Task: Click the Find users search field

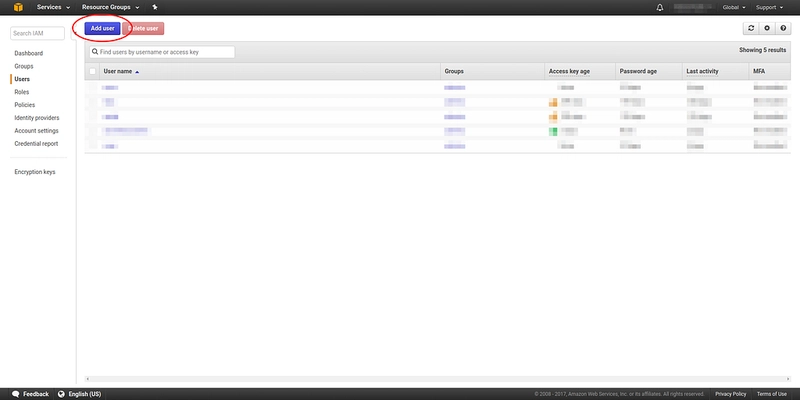Action: (162, 52)
